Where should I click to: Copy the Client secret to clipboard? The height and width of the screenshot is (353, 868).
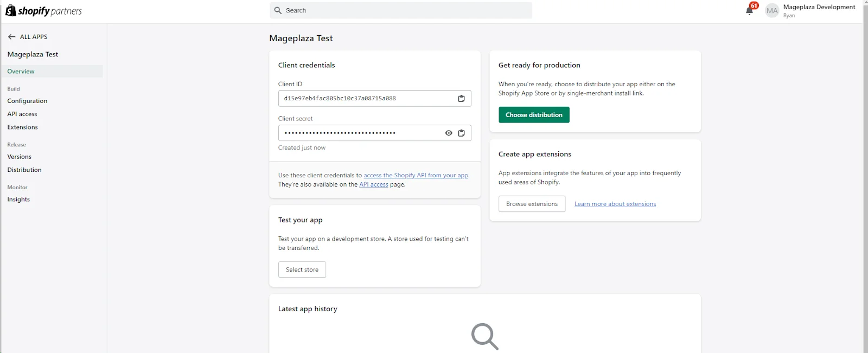(461, 133)
